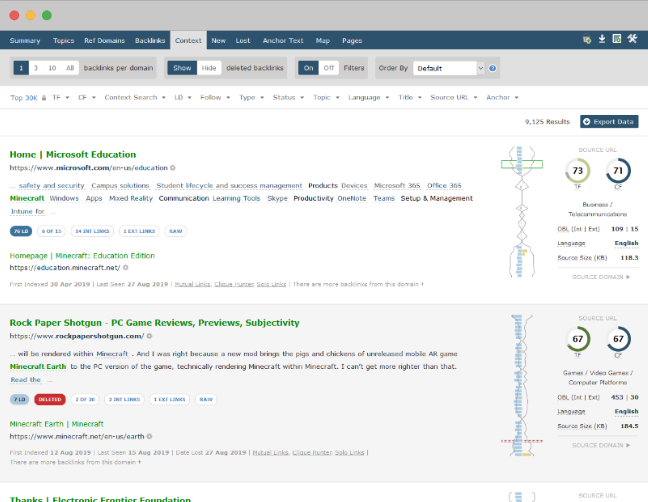Viewport: 648px width, 502px height.
Task: Click the 76 LD badge for Microsoft
Action: (x=21, y=231)
